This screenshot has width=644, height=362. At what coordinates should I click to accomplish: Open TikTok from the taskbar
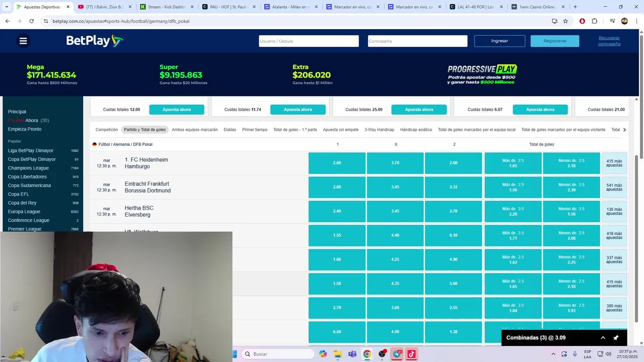(411, 354)
